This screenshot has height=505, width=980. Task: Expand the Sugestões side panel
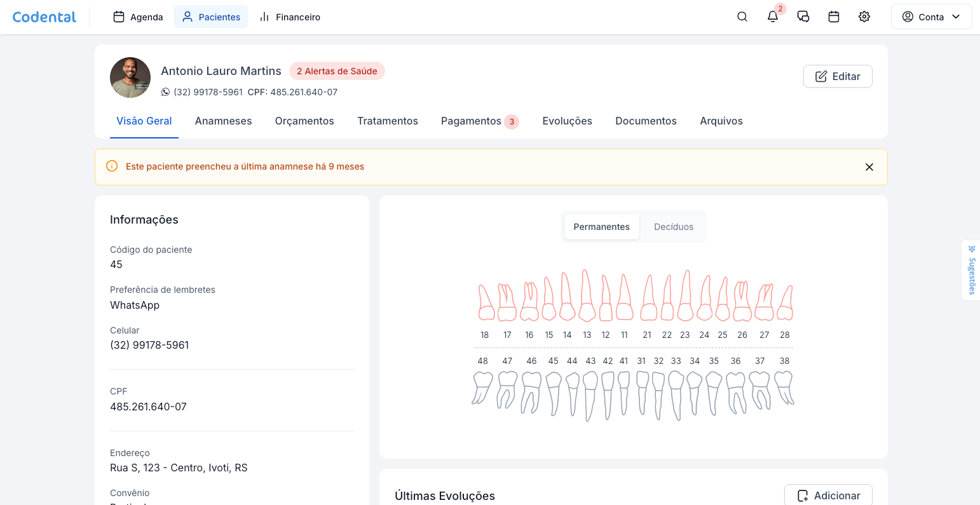(971, 270)
